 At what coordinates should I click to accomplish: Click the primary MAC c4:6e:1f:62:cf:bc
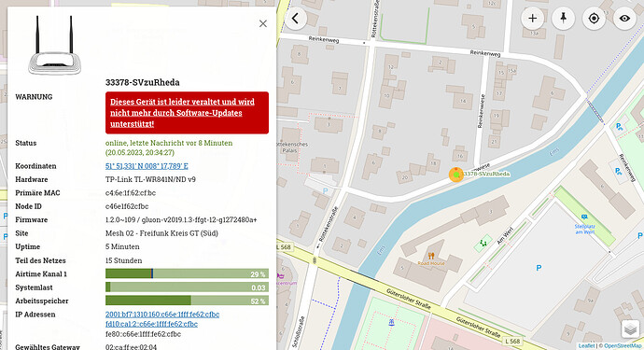click(x=131, y=192)
